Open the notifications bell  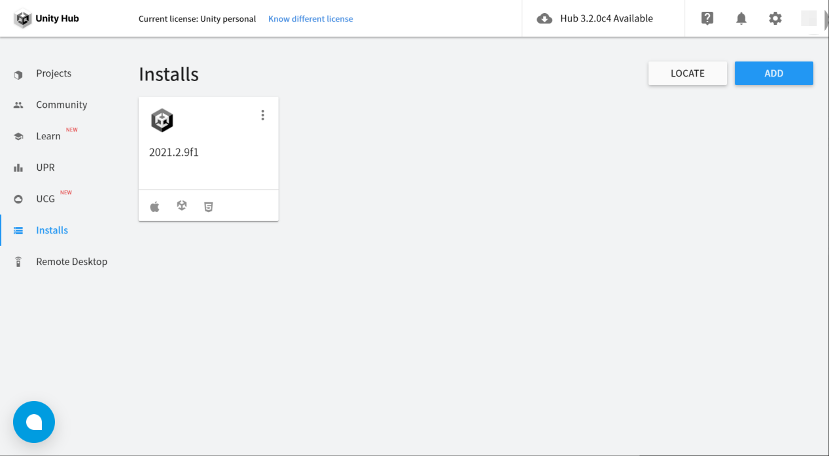coord(741,18)
